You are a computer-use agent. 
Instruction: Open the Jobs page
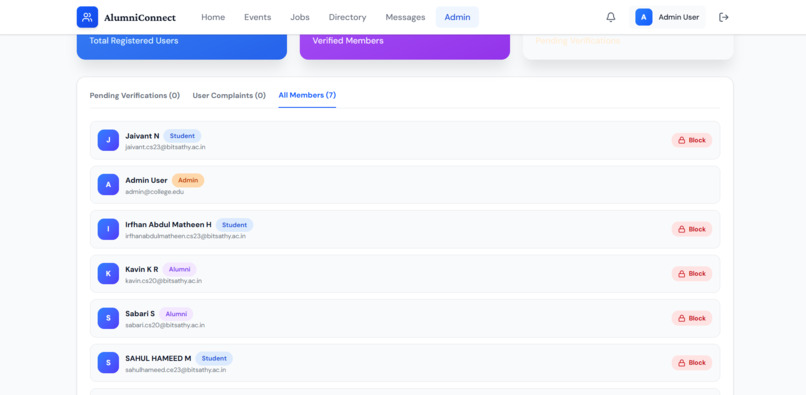[300, 17]
